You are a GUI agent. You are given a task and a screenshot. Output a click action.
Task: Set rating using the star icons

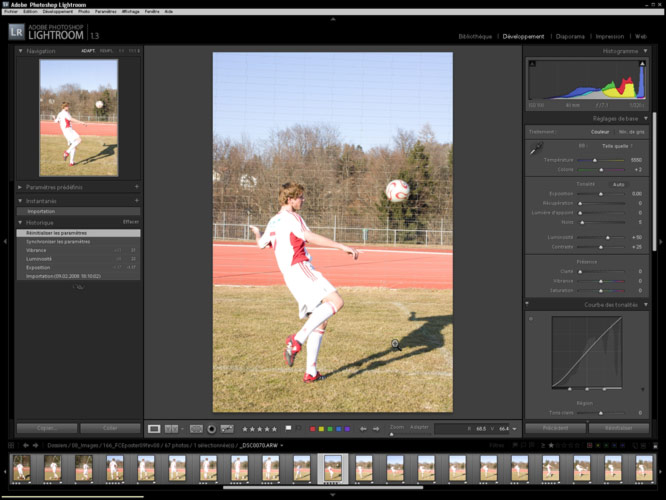[x=258, y=428]
